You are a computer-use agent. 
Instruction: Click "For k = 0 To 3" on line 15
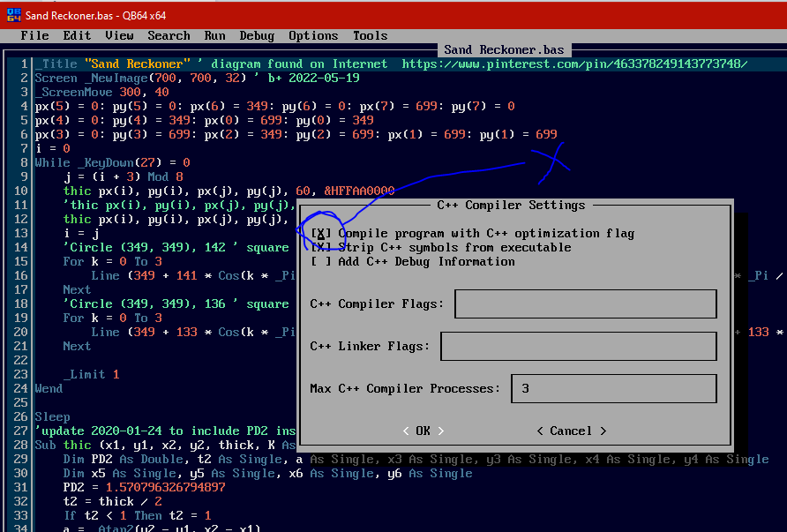tap(112, 261)
